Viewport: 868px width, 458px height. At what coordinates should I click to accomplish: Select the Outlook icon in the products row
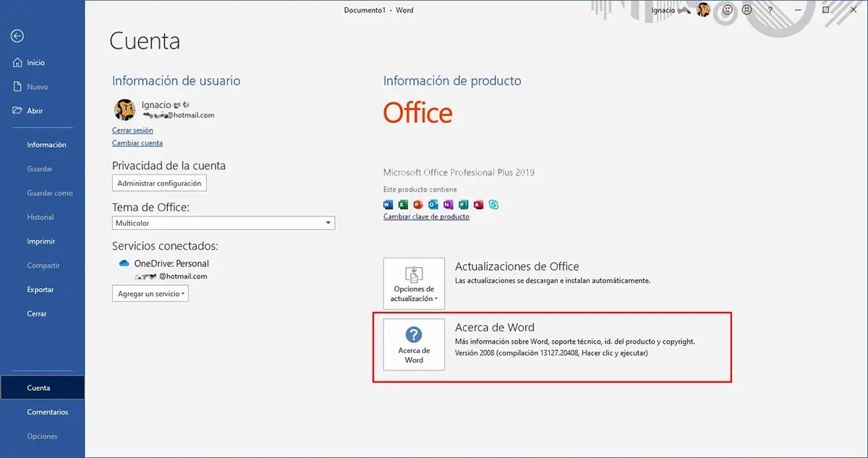coord(433,205)
